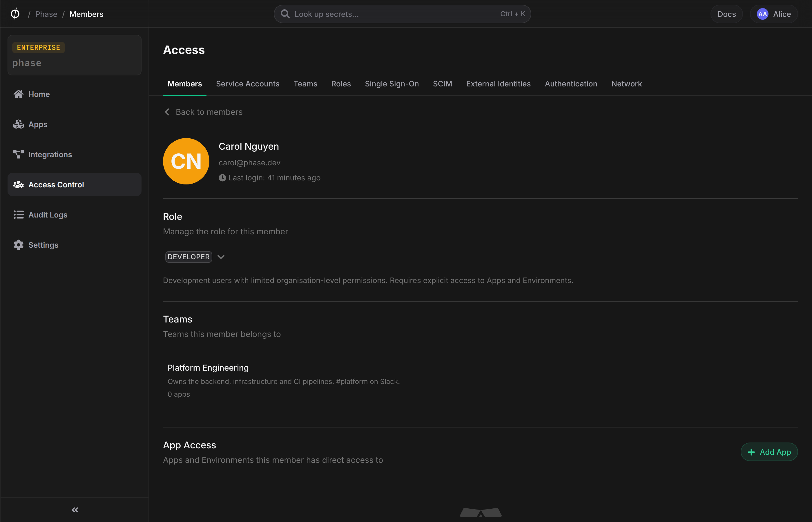Image resolution: width=812 pixels, height=522 pixels.
Task: Expand the role dropdown chevron
Action: click(x=221, y=257)
